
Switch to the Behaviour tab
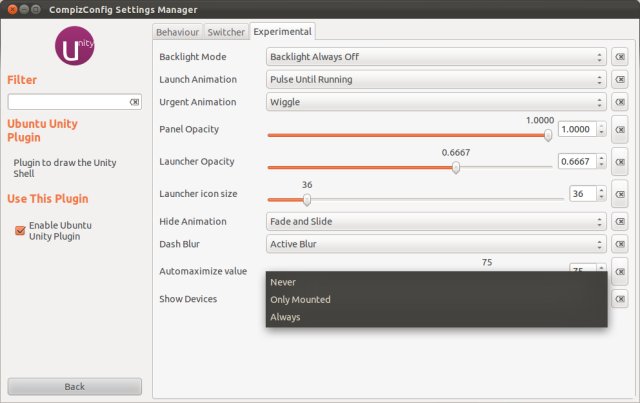click(x=179, y=32)
